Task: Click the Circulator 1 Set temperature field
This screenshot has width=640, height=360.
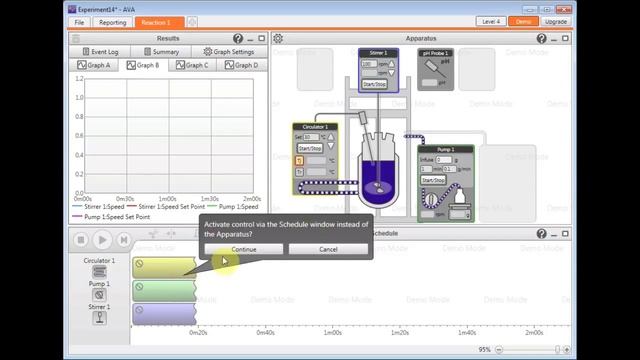Action: coord(311,137)
